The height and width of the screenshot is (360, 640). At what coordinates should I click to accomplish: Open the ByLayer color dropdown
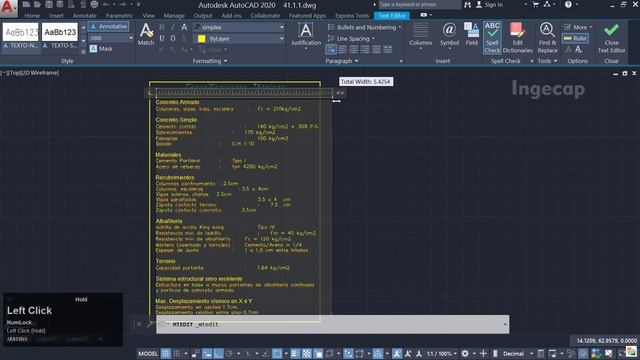[x=282, y=38]
